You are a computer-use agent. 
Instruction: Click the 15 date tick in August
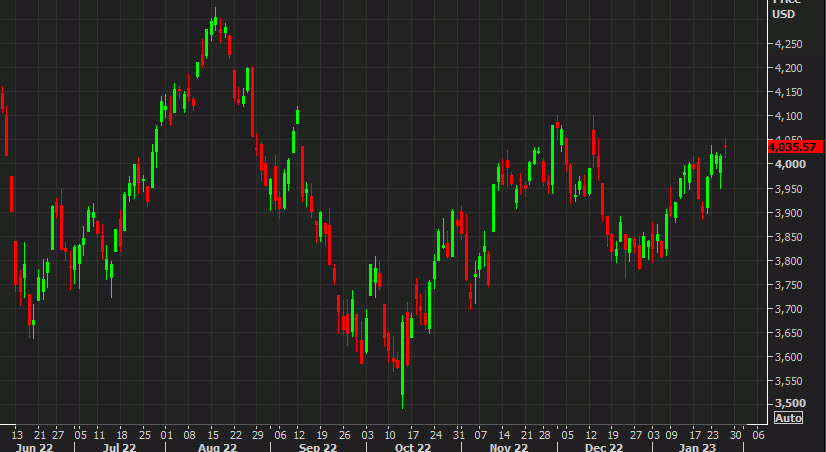(213, 435)
